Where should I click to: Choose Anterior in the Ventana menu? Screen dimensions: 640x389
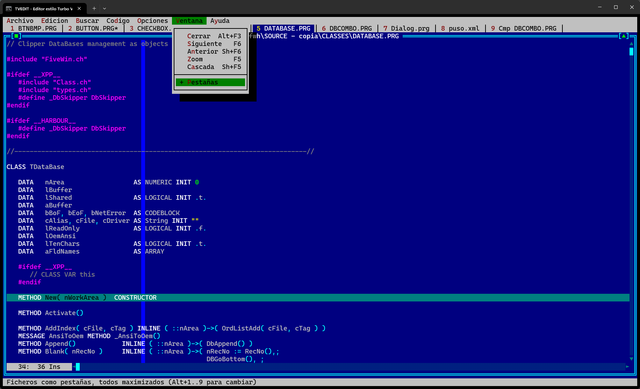[x=210, y=51]
